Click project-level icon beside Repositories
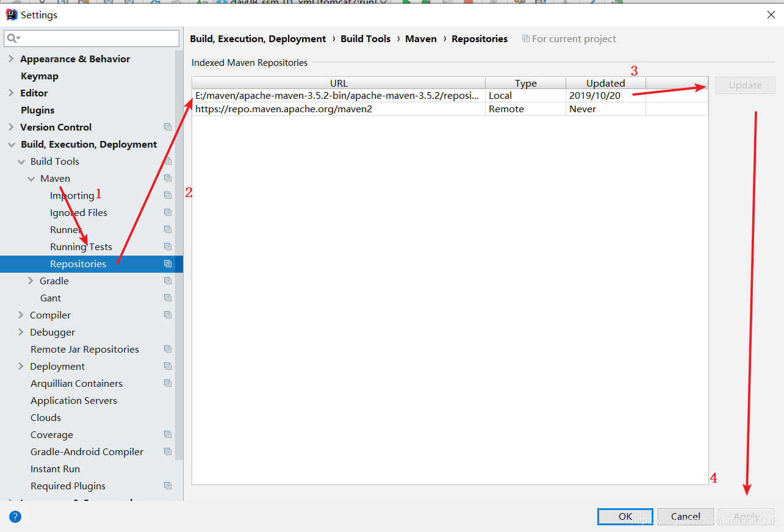 click(x=168, y=264)
